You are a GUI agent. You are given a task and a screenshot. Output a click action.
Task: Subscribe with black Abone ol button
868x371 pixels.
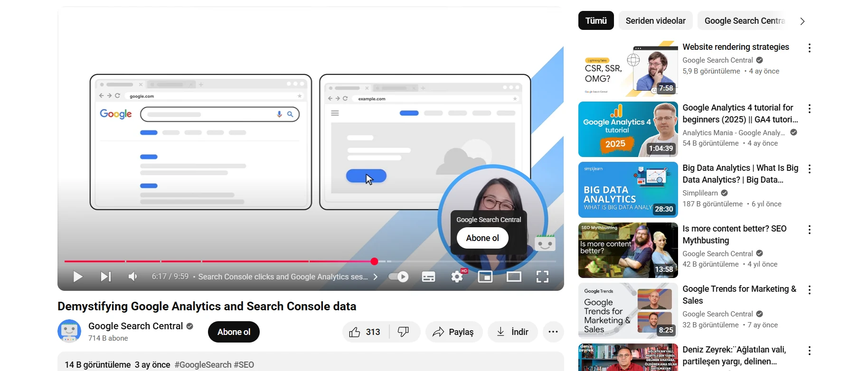pos(234,332)
